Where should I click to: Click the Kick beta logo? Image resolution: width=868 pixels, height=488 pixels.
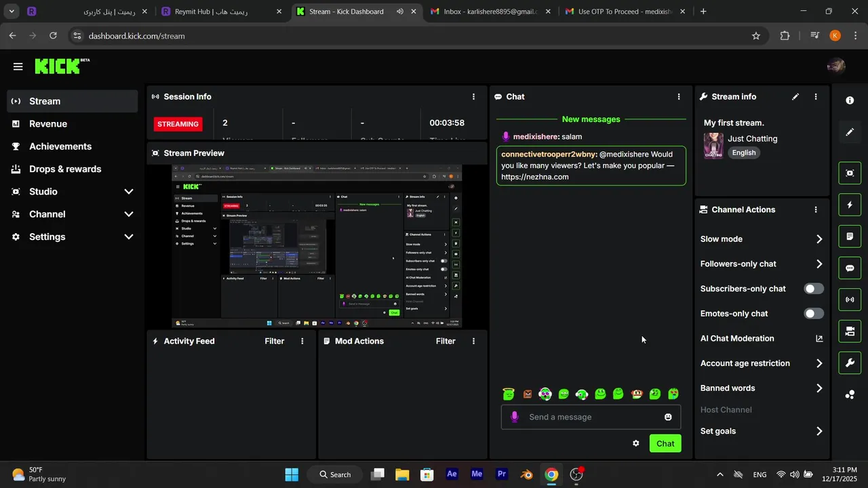(x=62, y=66)
